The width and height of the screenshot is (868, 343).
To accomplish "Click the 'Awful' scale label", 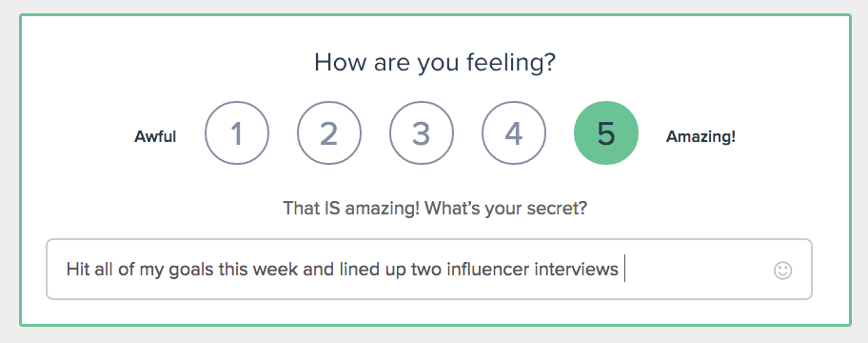I will (x=155, y=136).
